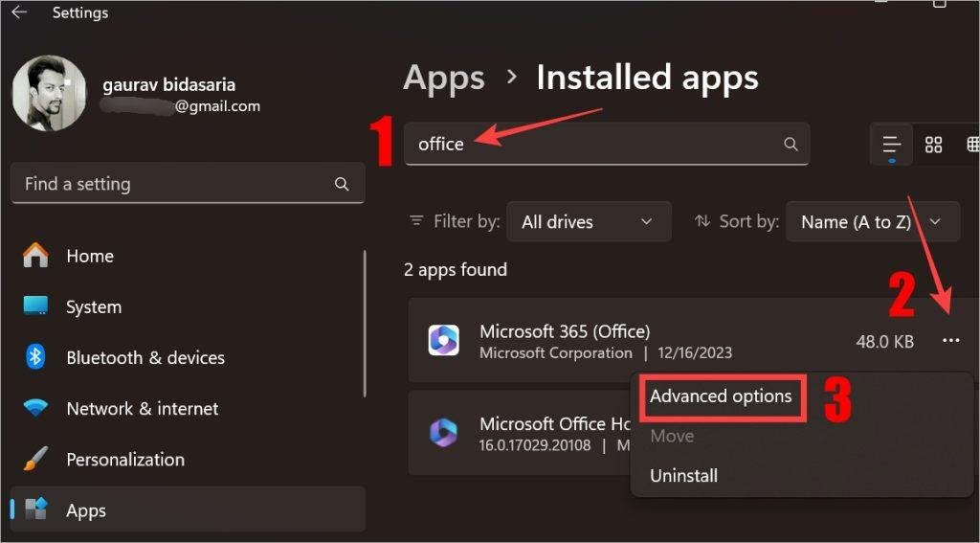
Task: Click the magnifier in Find a setting
Action: (x=342, y=184)
